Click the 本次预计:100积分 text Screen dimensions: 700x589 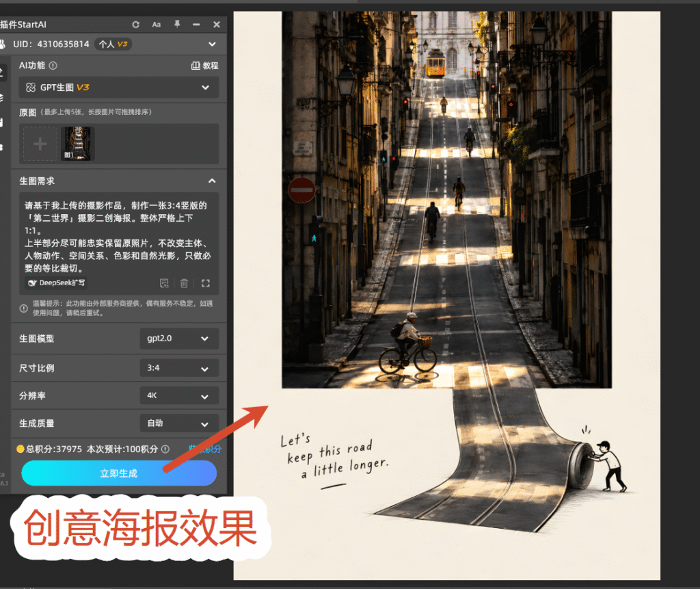pos(122,449)
